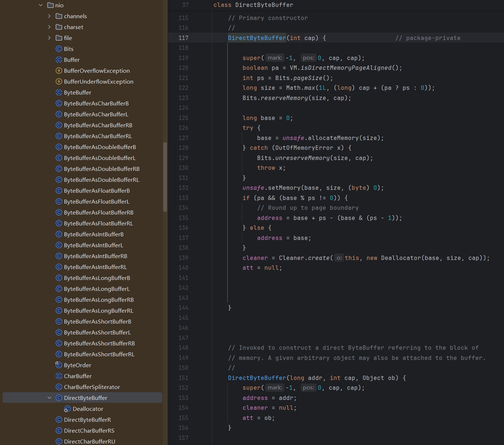
Task: Click the project tree vertical scrollbar
Action: 165,177
